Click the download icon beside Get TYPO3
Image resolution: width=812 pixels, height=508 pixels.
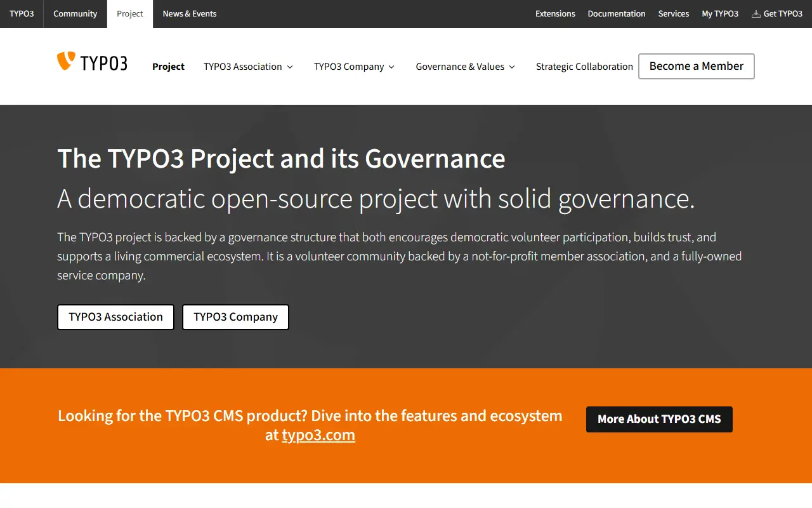tap(756, 14)
